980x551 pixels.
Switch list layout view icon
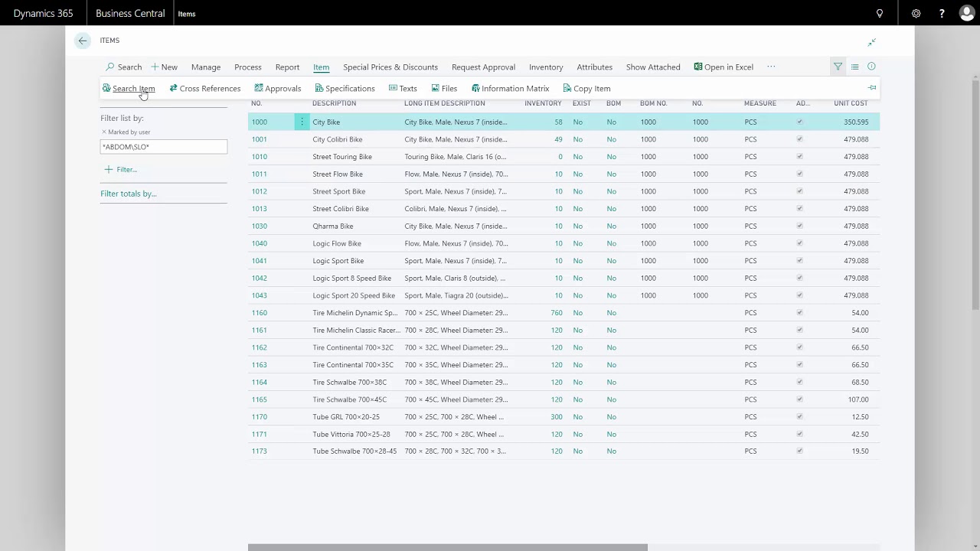click(854, 67)
